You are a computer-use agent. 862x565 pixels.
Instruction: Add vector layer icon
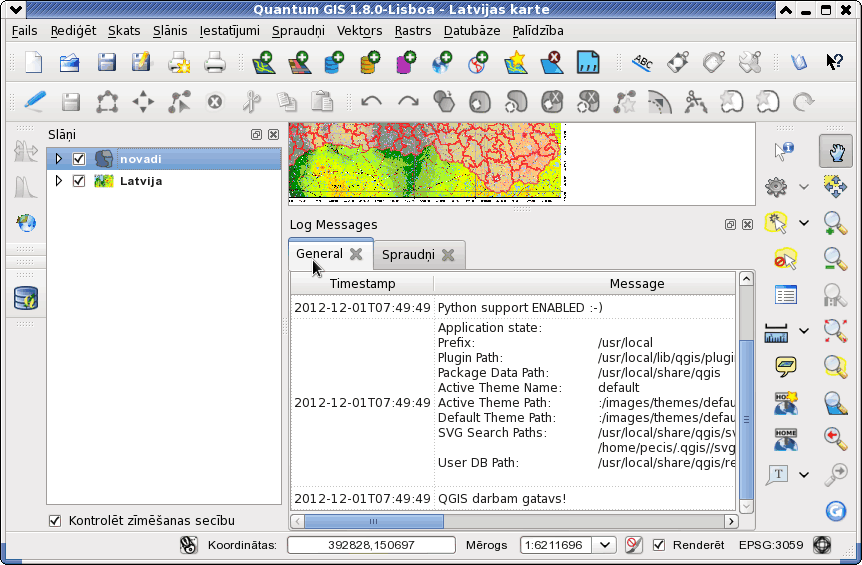coord(264,62)
